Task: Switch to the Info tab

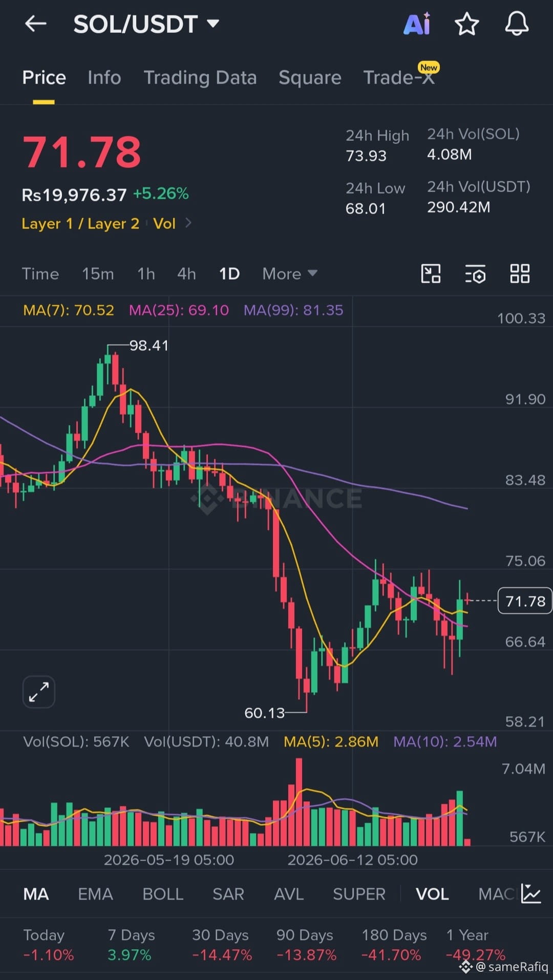Action: (x=104, y=77)
